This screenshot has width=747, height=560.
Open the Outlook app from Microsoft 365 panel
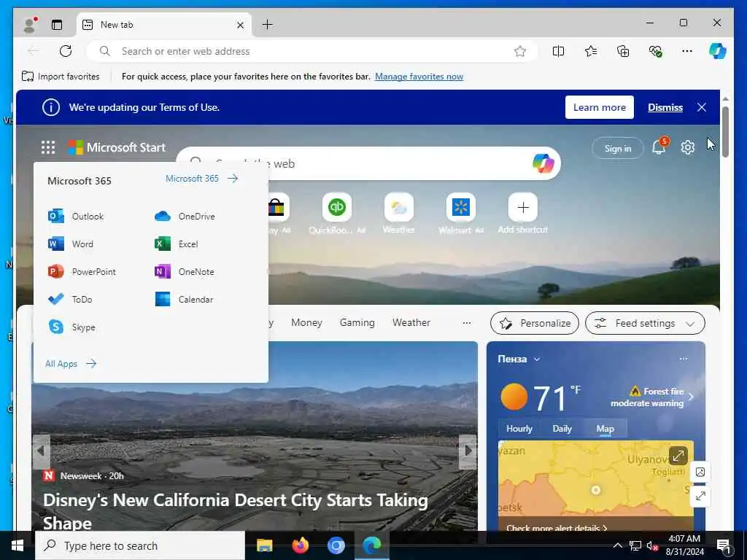pos(76,216)
